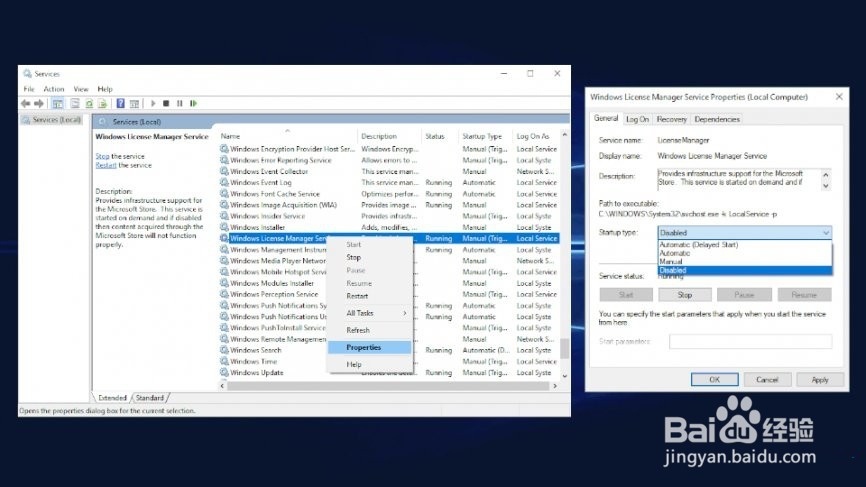Open the Recovery tab

click(x=672, y=119)
